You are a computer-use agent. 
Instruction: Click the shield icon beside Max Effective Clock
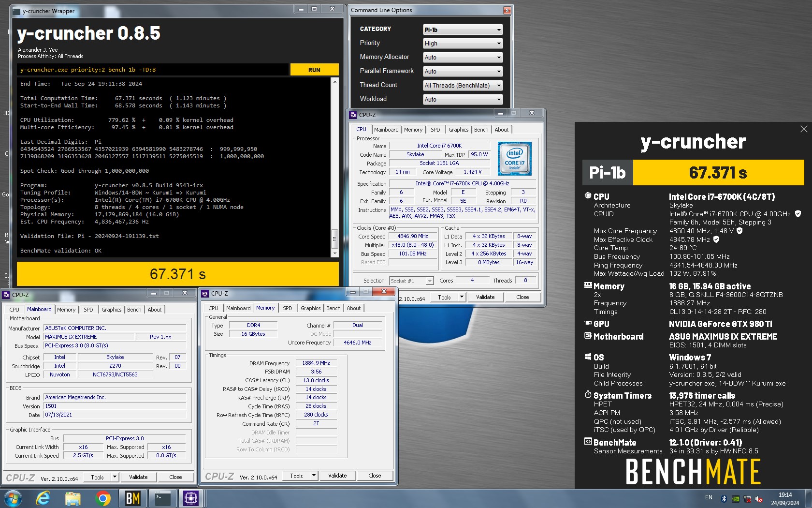pyautogui.click(x=716, y=239)
